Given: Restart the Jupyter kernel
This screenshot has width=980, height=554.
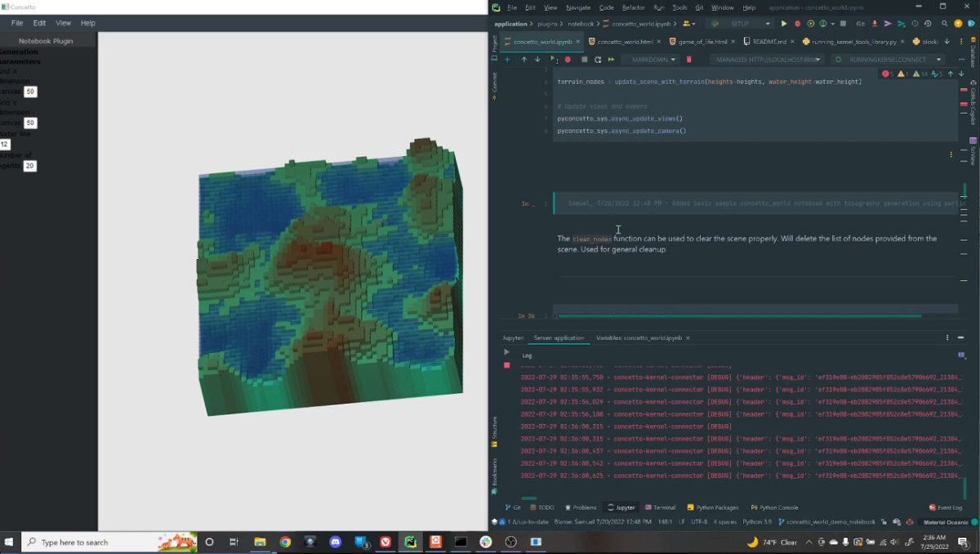Looking at the screenshot, I should (598, 60).
